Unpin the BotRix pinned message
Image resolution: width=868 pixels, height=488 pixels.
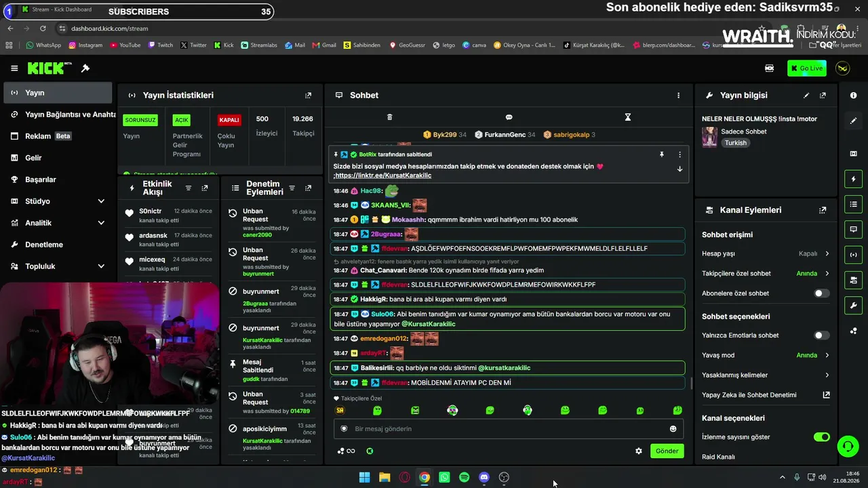click(662, 155)
